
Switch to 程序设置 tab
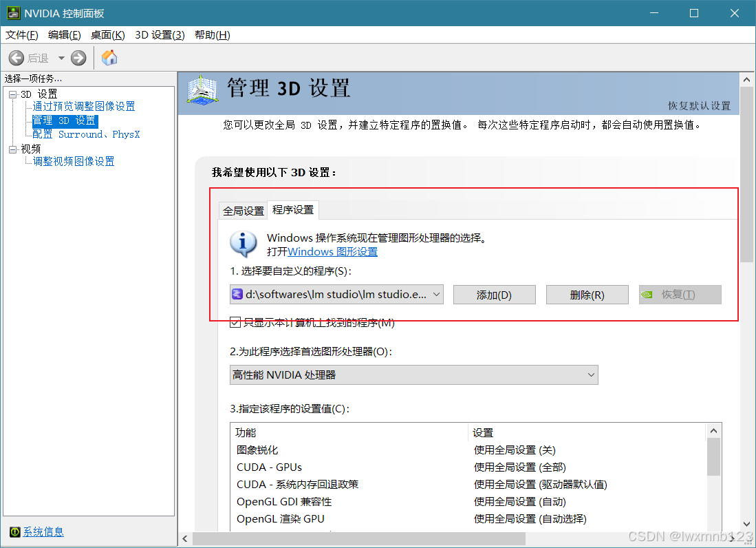tap(292, 210)
